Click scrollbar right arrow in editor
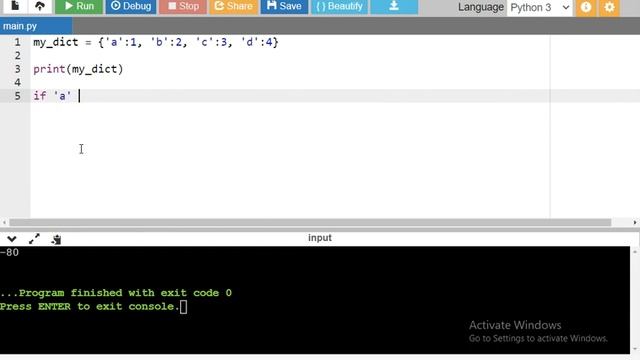Screen dimensions: 640x360 [x=635, y=222]
